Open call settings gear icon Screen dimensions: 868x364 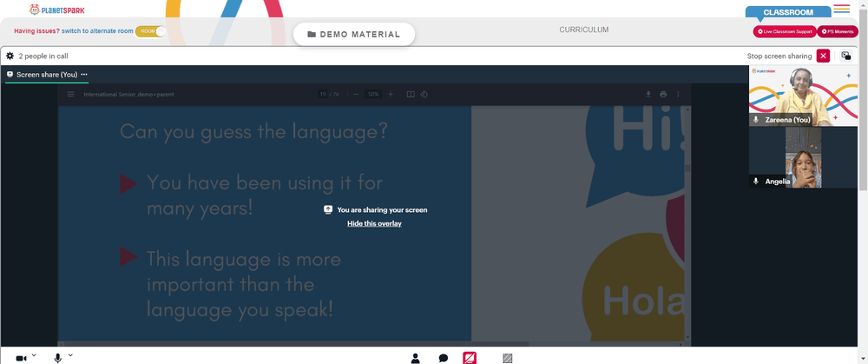point(10,56)
